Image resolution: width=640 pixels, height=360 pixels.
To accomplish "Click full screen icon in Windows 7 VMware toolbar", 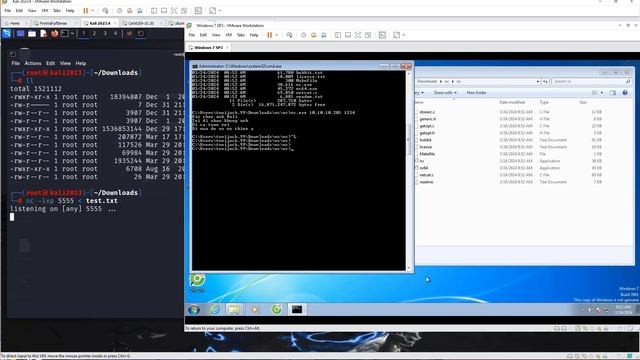I will [x=358, y=35].
